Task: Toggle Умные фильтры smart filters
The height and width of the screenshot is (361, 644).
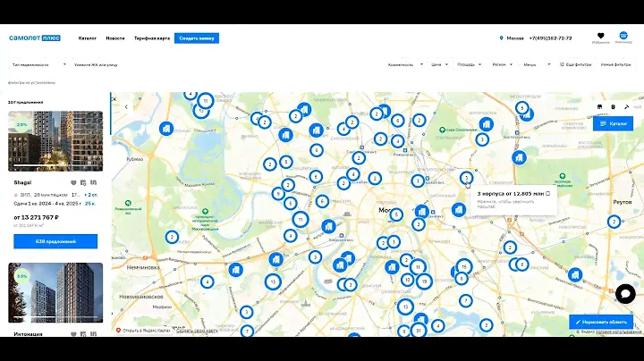Action: (x=615, y=64)
